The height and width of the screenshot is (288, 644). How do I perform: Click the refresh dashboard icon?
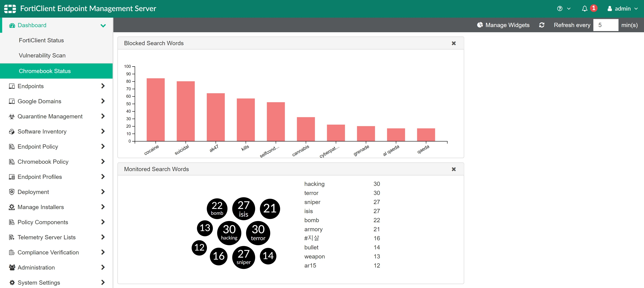[x=542, y=25]
